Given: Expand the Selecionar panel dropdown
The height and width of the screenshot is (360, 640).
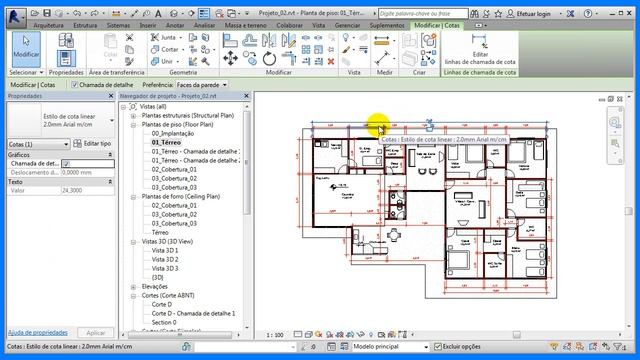Looking at the screenshot, I should pos(27,72).
